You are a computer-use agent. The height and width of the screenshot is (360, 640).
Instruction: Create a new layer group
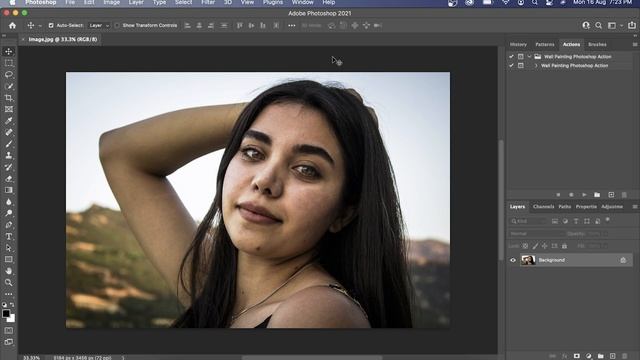point(600,356)
